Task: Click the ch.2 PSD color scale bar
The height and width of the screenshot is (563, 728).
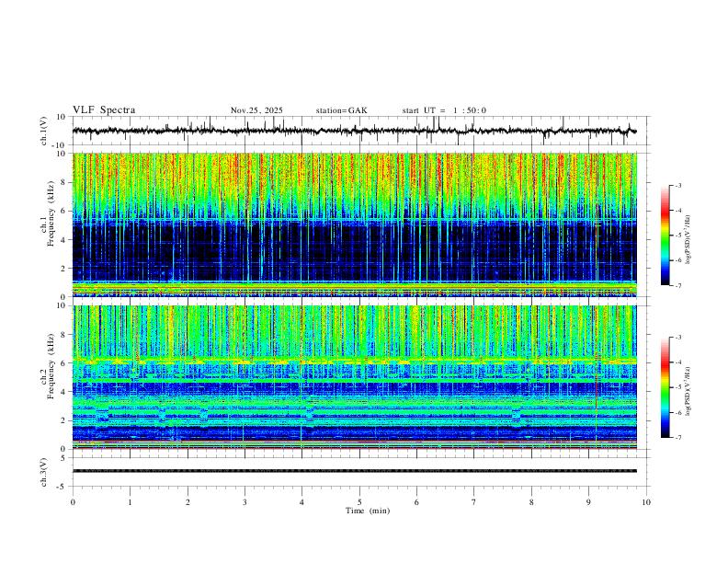Action: (665, 387)
